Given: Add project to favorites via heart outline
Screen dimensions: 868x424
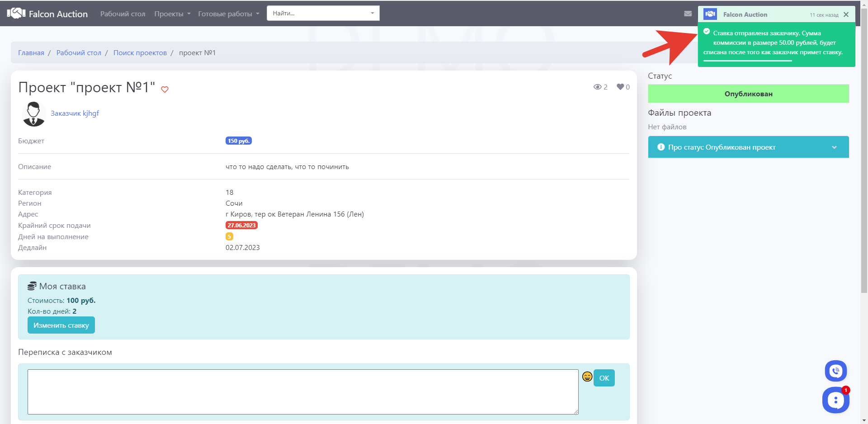Looking at the screenshot, I should (x=165, y=90).
